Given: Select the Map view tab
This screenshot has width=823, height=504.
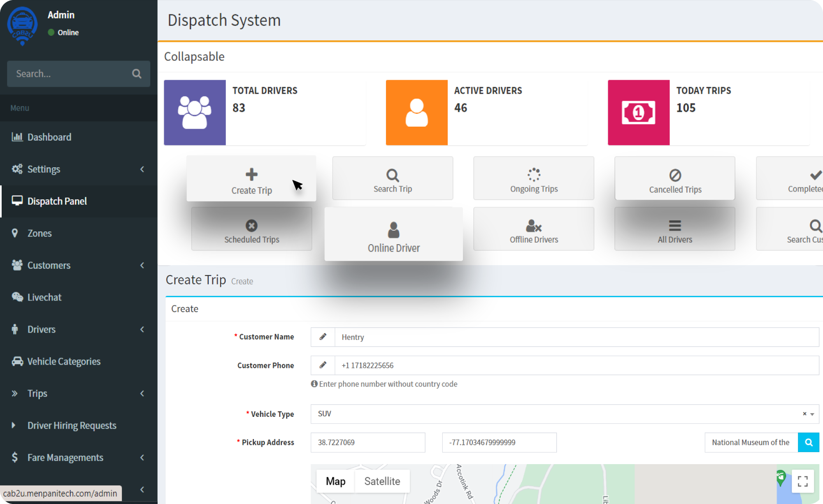Looking at the screenshot, I should click(x=335, y=481).
